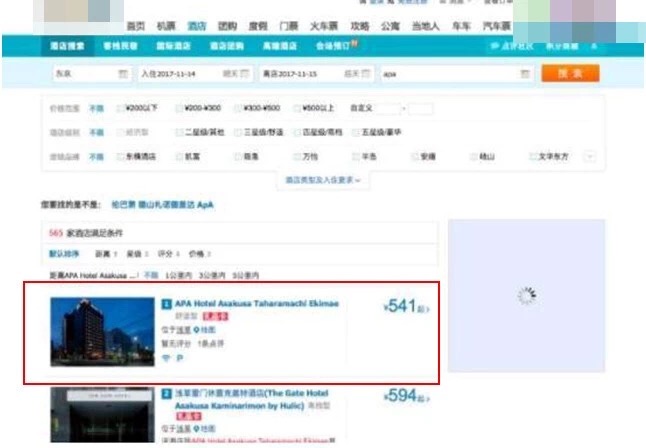Expand the 酒店类型及入住要求 filter section
This screenshot has height=448, width=646.
(323, 180)
